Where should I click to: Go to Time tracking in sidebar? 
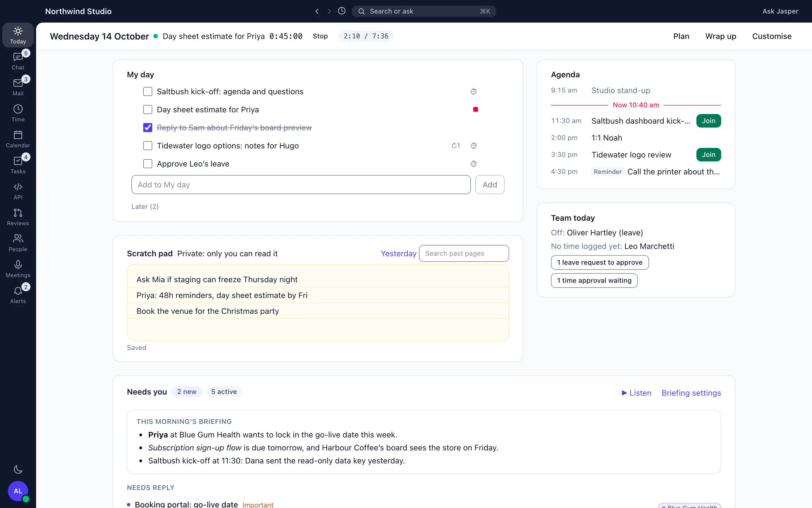18,113
